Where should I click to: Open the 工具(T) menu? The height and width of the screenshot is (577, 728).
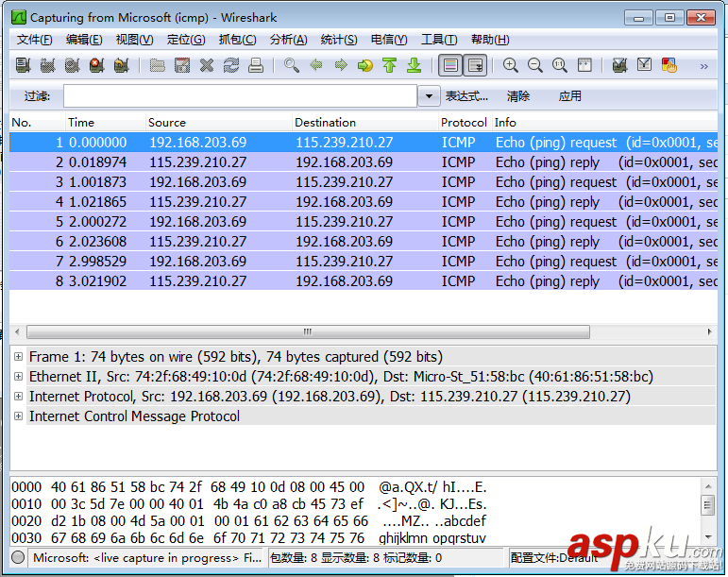(439, 40)
